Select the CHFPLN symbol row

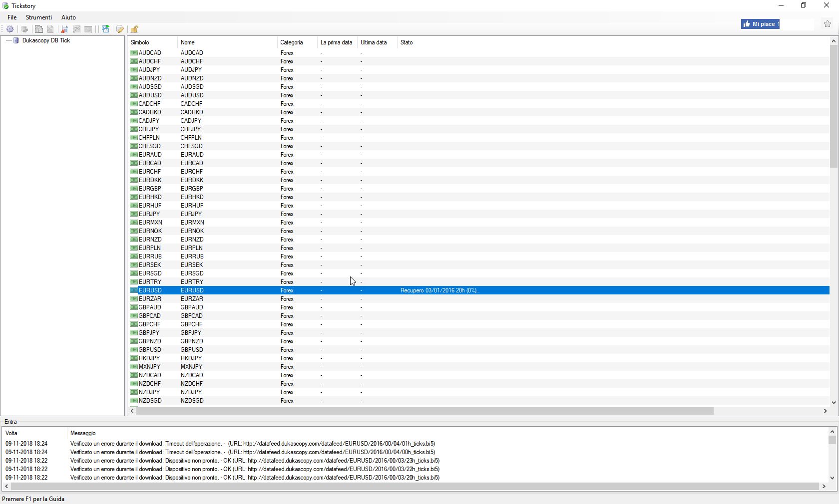149,138
